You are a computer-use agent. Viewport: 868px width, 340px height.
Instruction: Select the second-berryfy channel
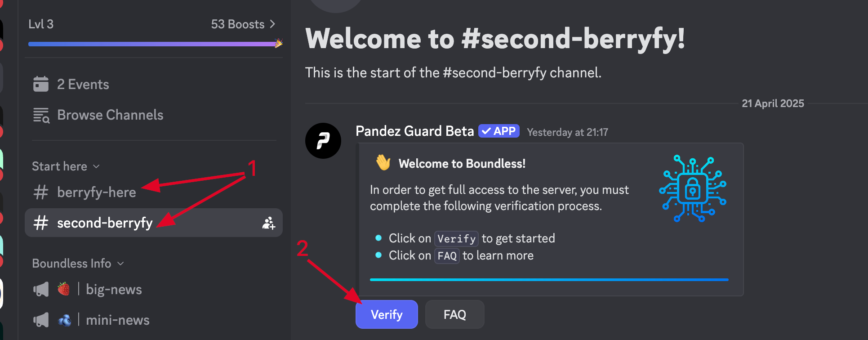[105, 223]
